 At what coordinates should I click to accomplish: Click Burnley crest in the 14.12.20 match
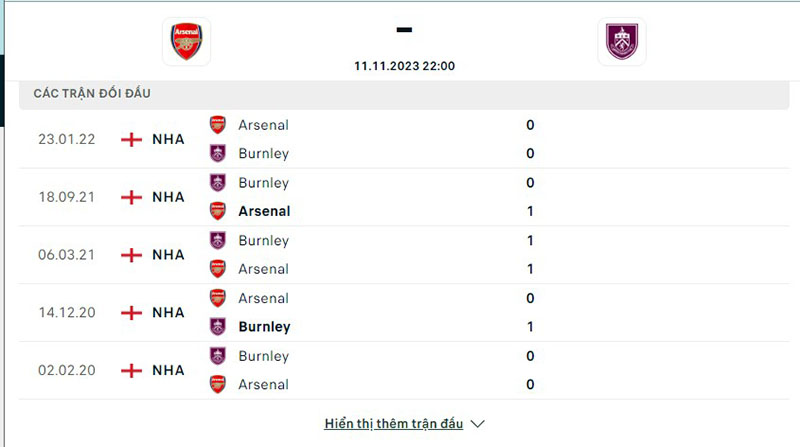point(217,326)
